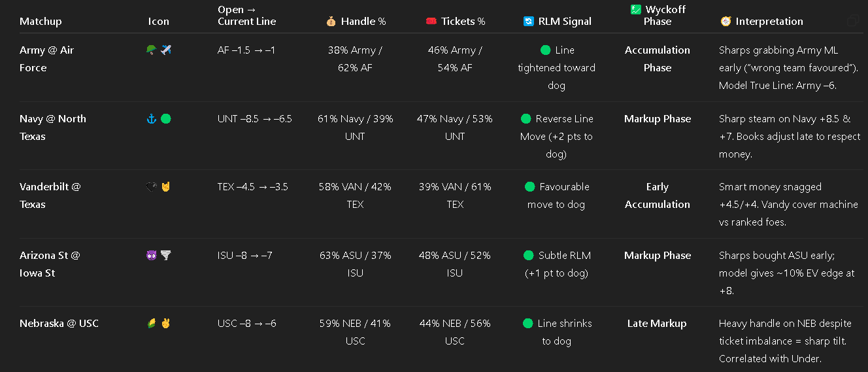
Task: Click the compass icon beside Interpretation
Action: point(725,22)
